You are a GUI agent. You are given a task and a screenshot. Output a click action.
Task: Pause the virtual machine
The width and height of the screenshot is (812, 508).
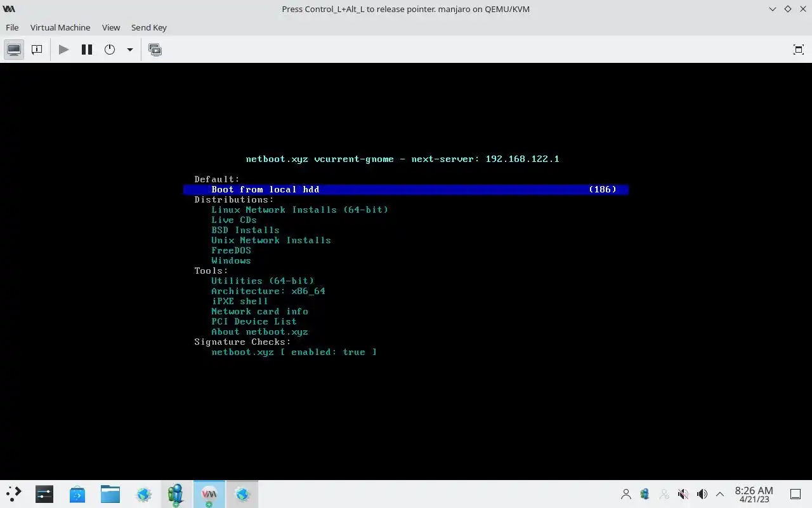[87, 50]
